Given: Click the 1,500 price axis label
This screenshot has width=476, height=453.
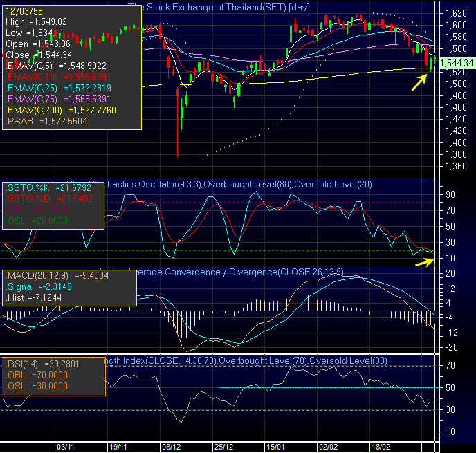Looking at the screenshot, I should 456,84.
